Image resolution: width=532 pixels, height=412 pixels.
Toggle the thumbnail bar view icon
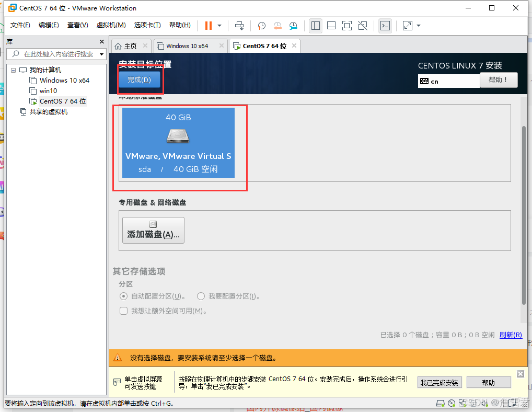tap(331, 26)
